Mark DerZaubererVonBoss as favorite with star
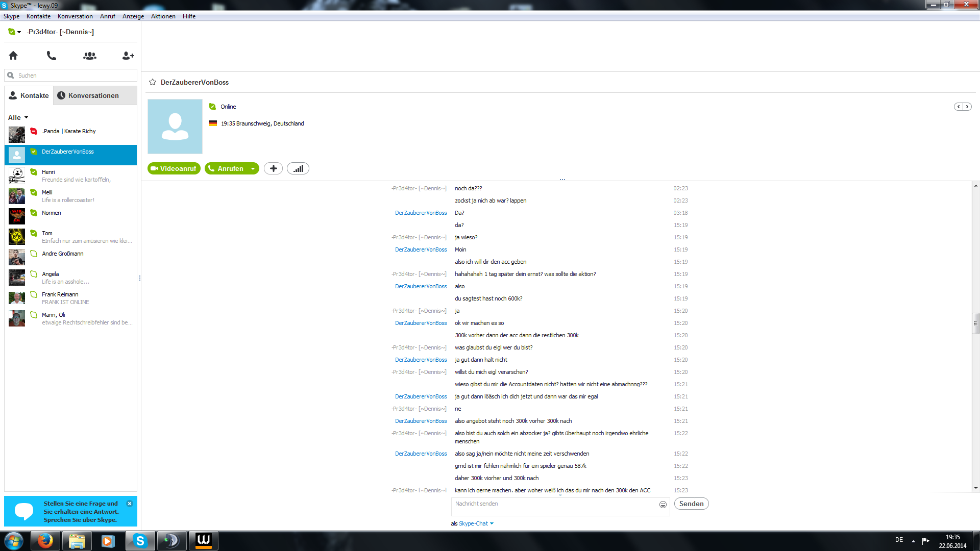This screenshot has height=551, width=980. tap(153, 82)
